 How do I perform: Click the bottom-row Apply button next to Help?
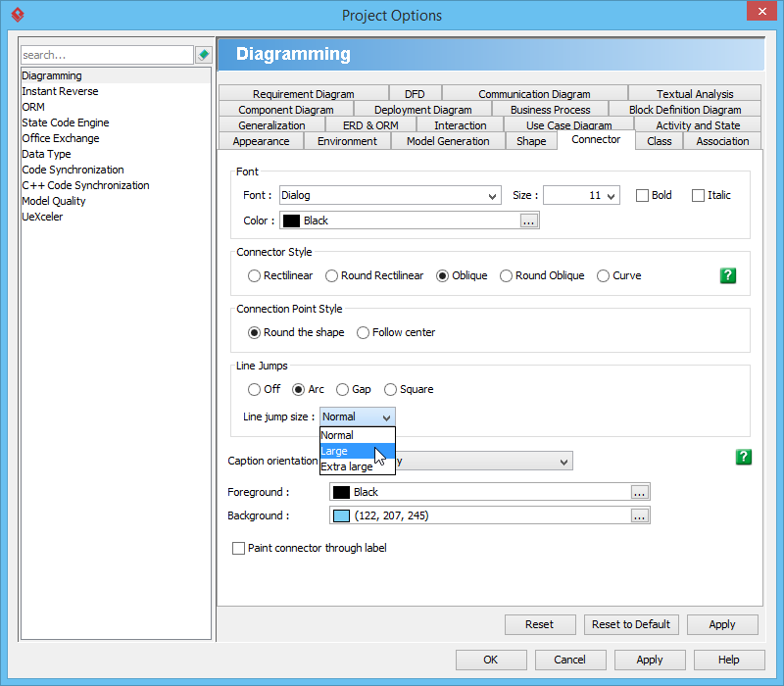click(650, 660)
